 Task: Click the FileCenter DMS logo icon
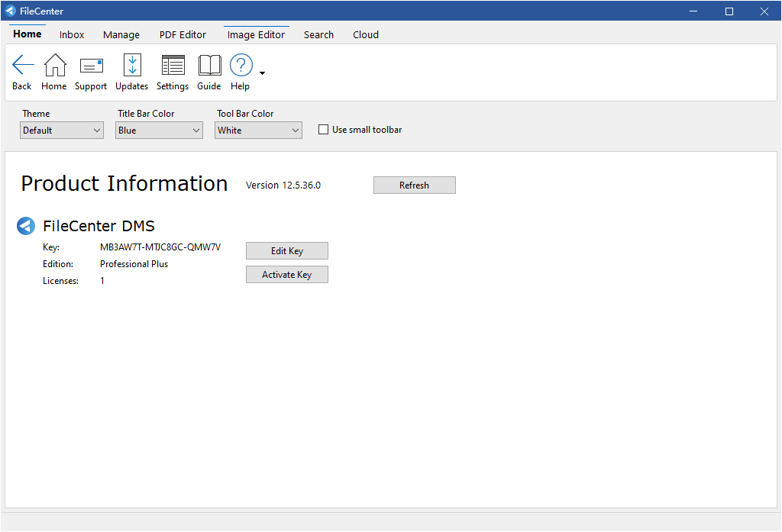(x=26, y=226)
